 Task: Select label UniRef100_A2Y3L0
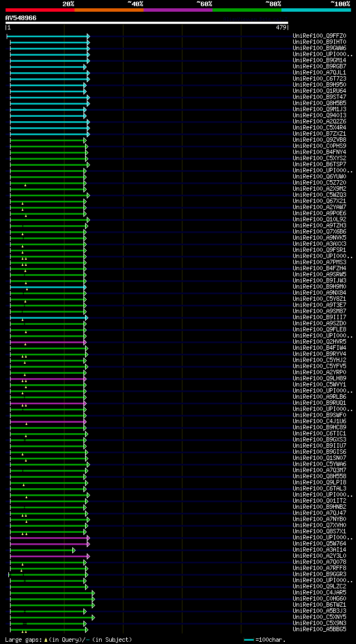tap(319, 556)
